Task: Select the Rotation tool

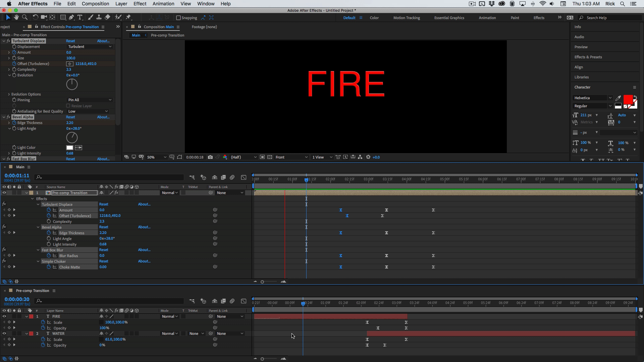Action: [x=35, y=17]
